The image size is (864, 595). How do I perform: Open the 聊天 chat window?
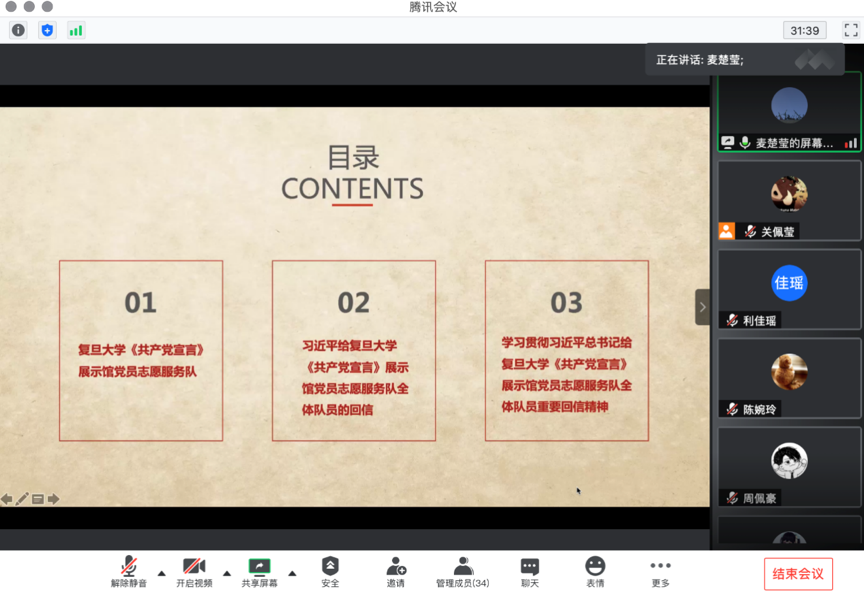pyautogui.click(x=529, y=564)
